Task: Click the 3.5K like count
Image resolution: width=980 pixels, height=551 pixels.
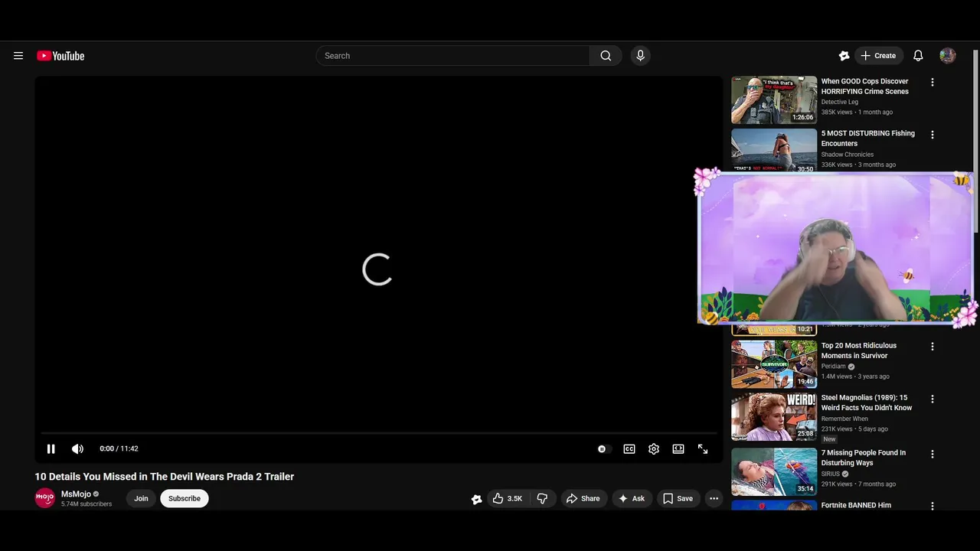Action: pyautogui.click(x=514, y=499)
